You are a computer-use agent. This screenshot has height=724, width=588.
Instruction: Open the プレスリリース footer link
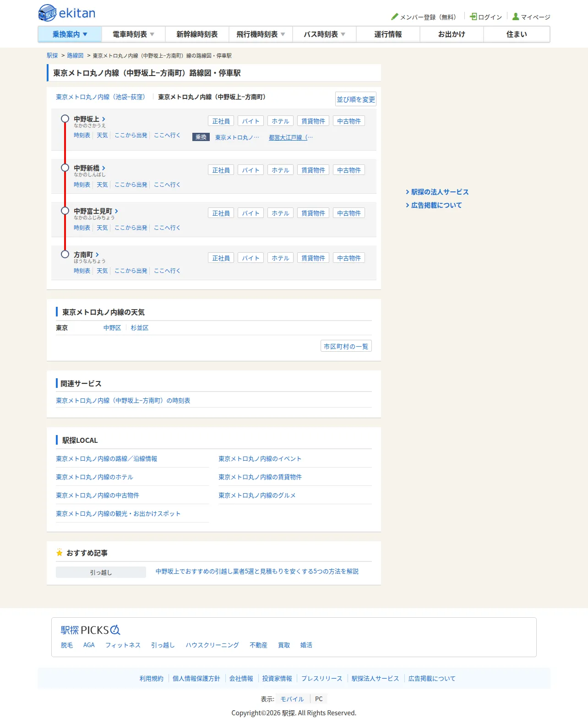322,679
